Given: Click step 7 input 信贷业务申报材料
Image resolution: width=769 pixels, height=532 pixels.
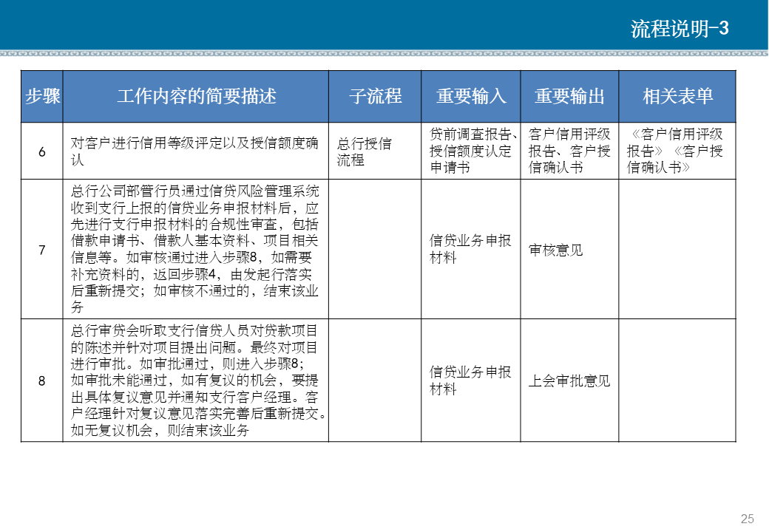Looking at the screenshot, I should [x=470, y=249].
